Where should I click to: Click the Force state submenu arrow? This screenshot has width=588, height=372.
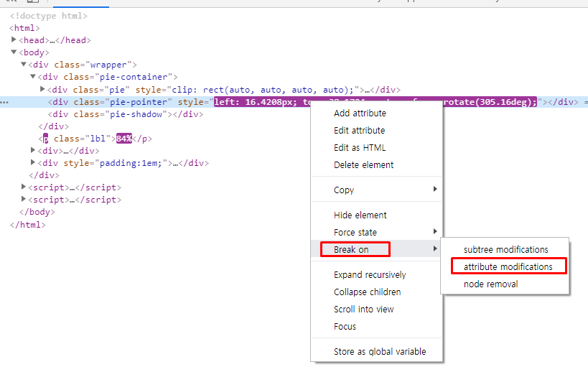click(x=435, y=231)
